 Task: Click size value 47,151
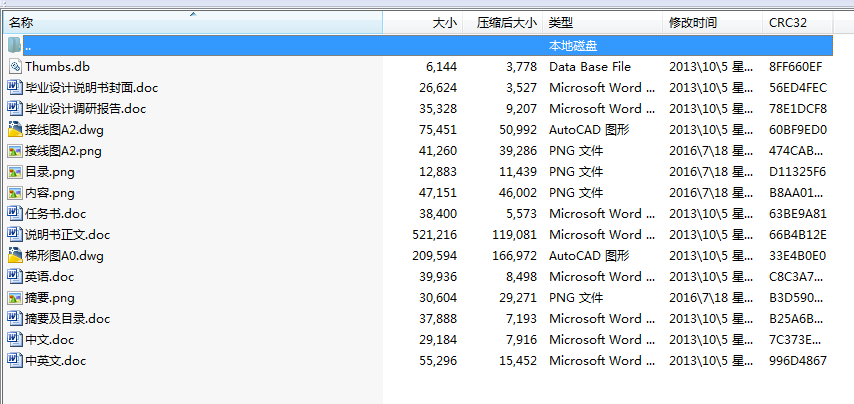click(x=438, y=193)
